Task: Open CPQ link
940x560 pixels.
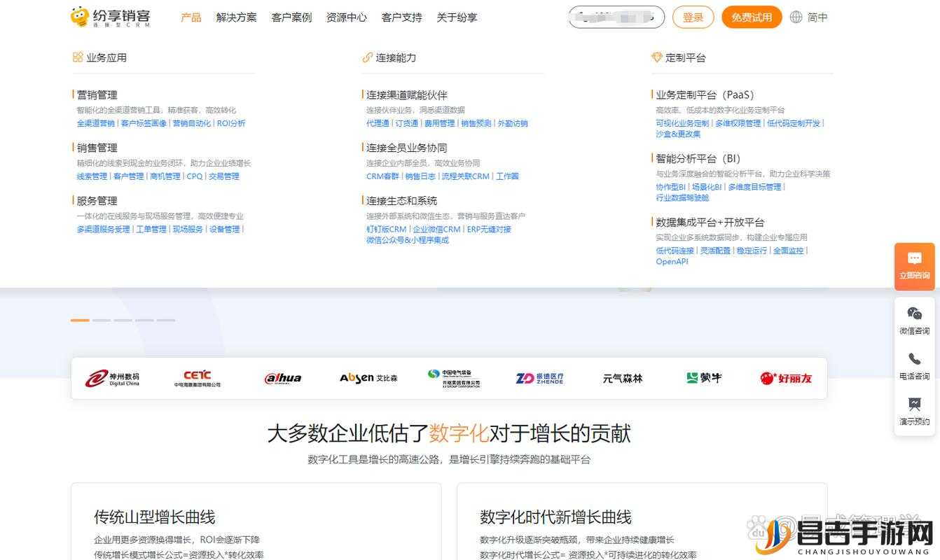Action: pyautogui.click(x=194, y=176)
